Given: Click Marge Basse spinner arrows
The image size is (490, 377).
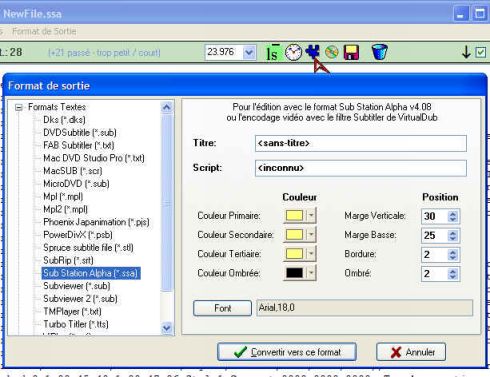Looking at the screenshot, I should 452,236.
